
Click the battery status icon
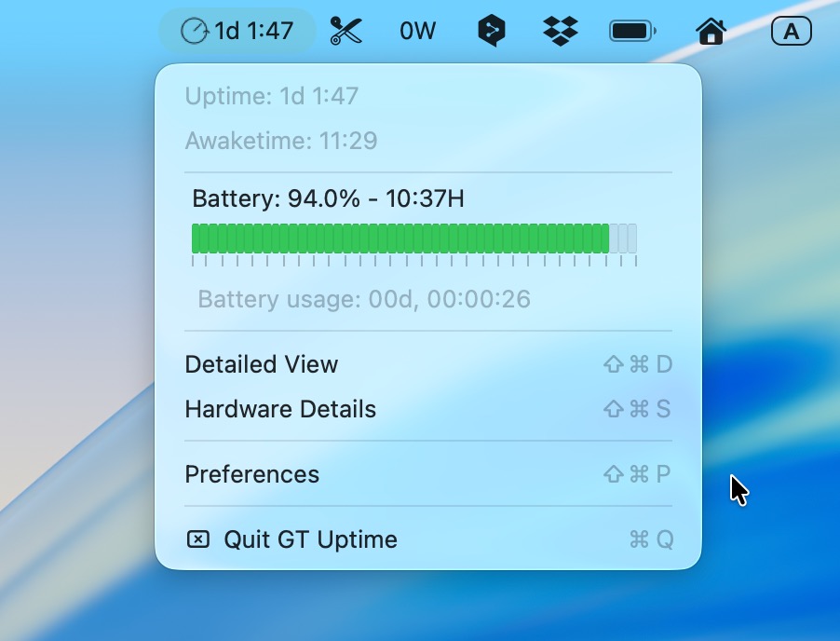(x=632, y=31)
